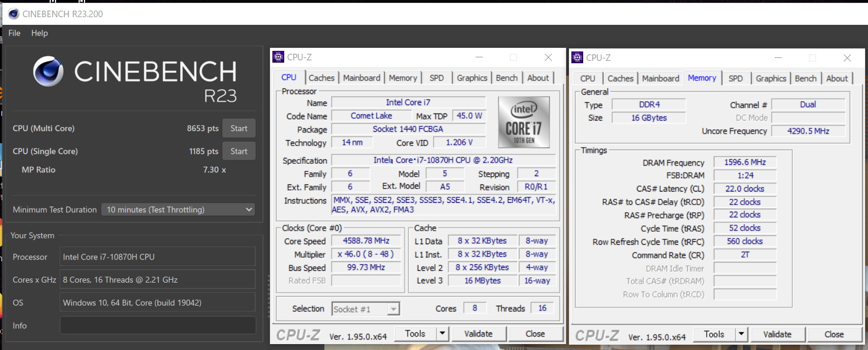
Task: Close the Memory CPU-Z window with X
Action: (847, 58)
